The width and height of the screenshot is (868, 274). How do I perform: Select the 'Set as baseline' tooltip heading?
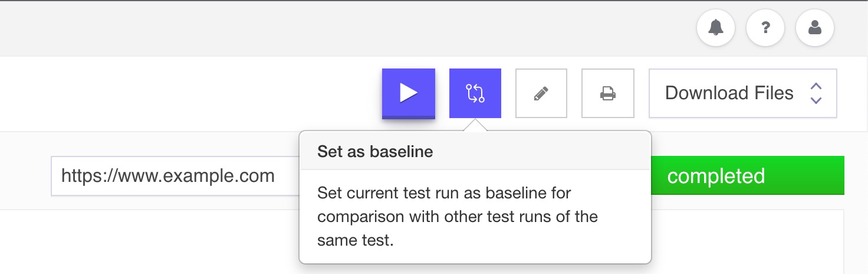tap(375, 152)
